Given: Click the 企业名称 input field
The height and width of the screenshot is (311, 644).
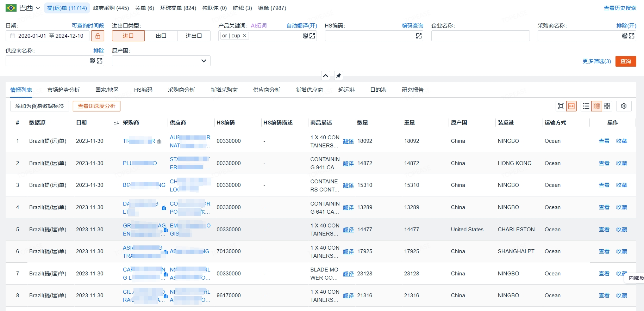Looking at the screenshot, I should click(x=480, y=36).
